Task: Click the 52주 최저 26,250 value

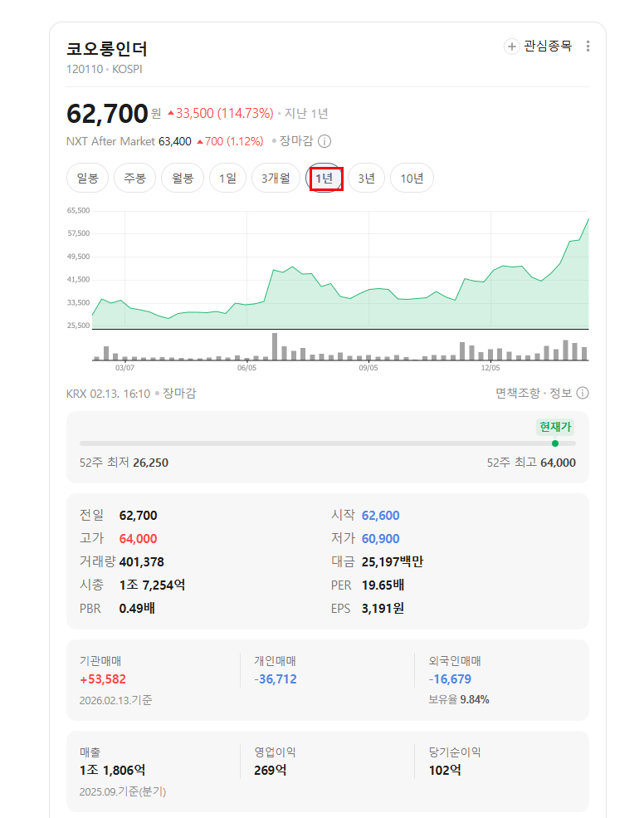Action: (x=150, y=463)
